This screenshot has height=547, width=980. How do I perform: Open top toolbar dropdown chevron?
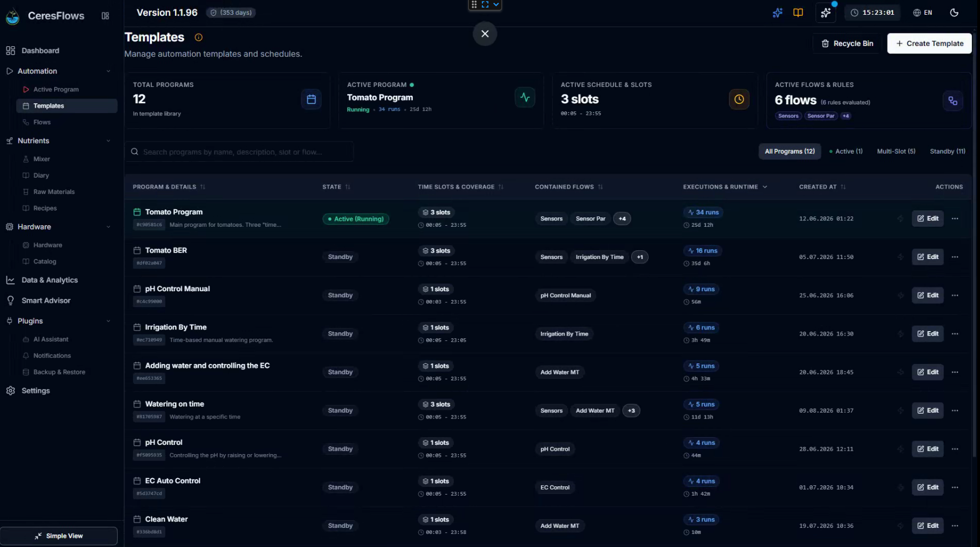click(x=496, y=4)
